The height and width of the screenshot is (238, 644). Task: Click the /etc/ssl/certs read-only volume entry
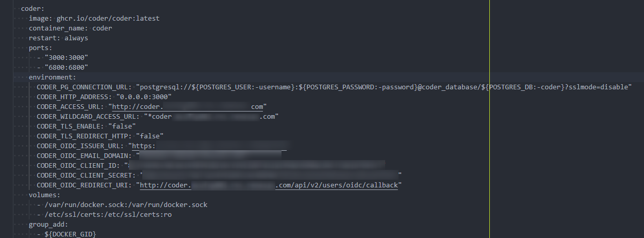pyautogui.click(x=108, y=215)
